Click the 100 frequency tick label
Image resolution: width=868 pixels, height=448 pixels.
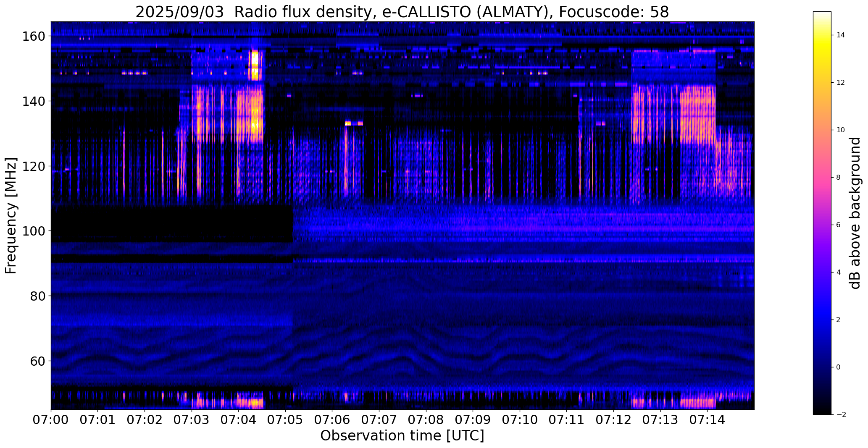click(x=34, y=231)
